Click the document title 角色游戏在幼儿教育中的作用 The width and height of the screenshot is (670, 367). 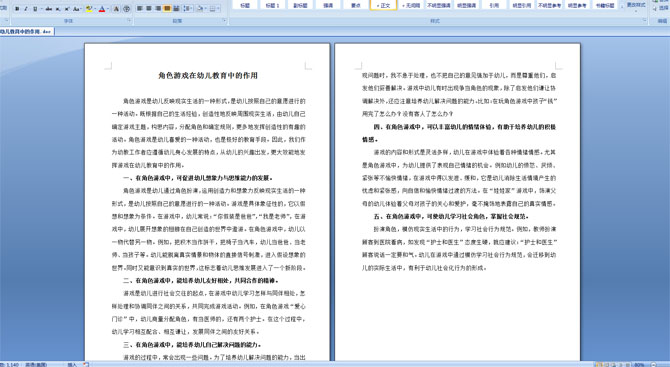coord(208,76)
